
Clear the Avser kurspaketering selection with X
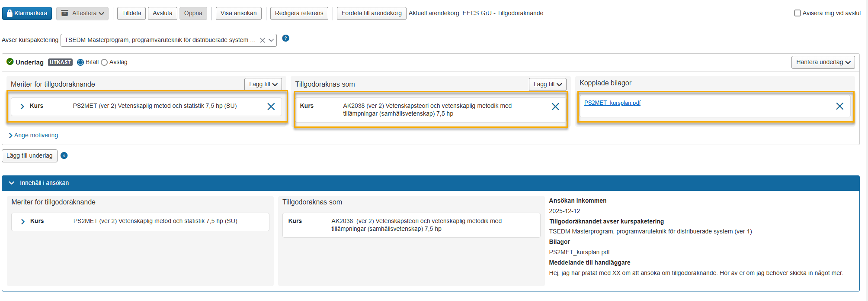coord(263,40)
